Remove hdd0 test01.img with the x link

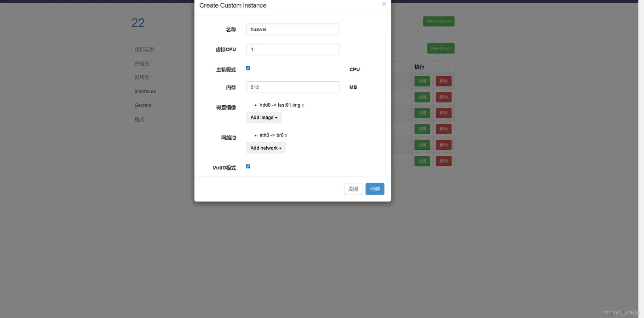pyautogui.click(x=303, y=105)
